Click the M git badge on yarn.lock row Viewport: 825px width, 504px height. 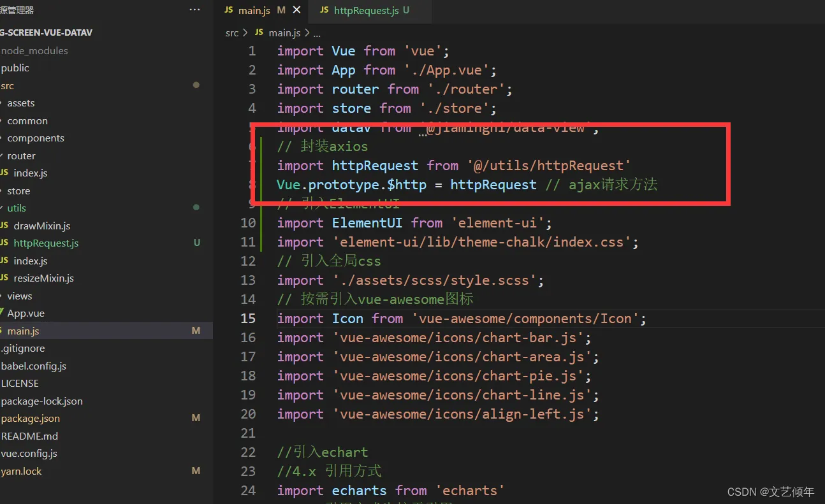click(x=196, y=471)
